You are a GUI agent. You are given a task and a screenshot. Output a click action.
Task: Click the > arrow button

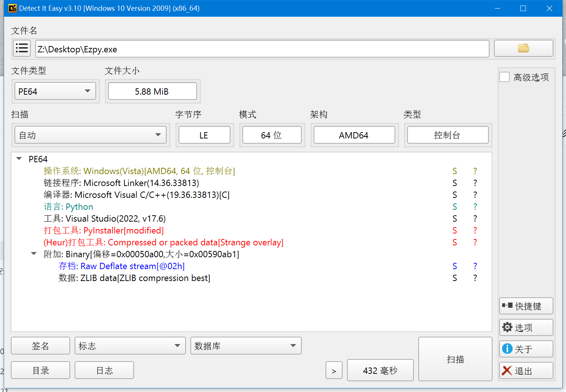(334, 370)
